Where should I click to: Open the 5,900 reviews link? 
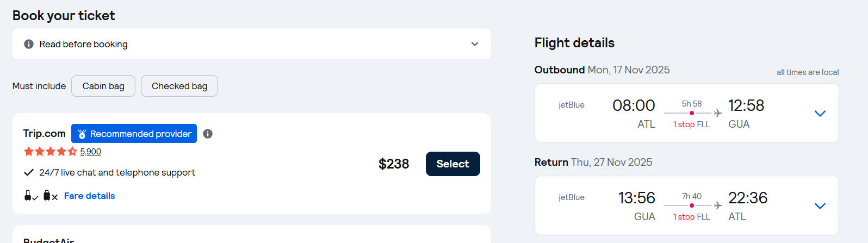click(x=91, y=152)
